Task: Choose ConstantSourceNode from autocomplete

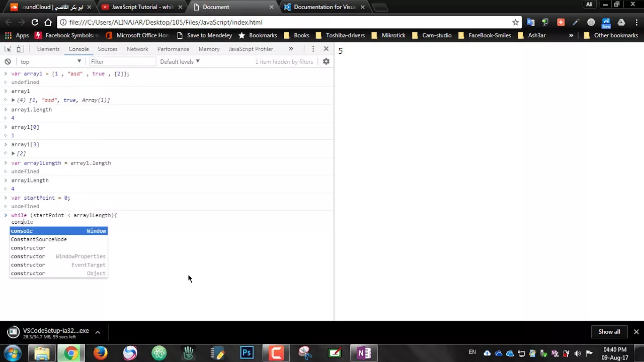Action: click(58, 239)
